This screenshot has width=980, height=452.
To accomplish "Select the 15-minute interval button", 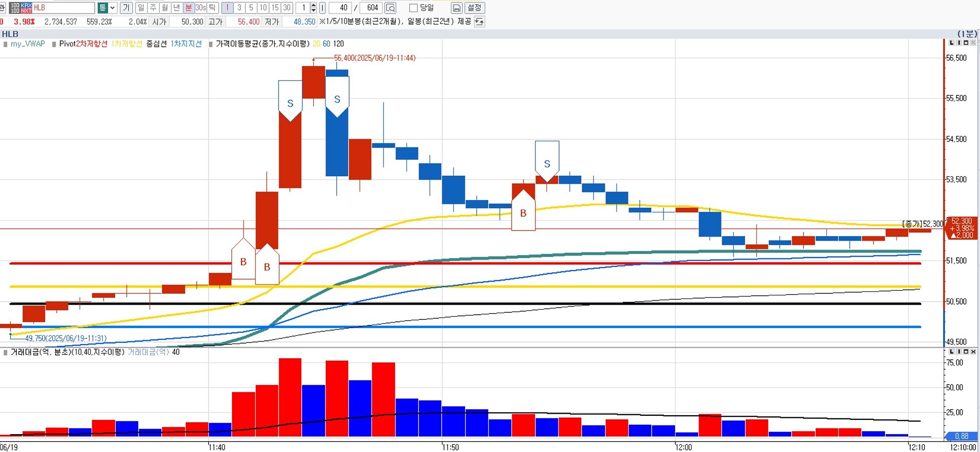I will pos(275,8).
